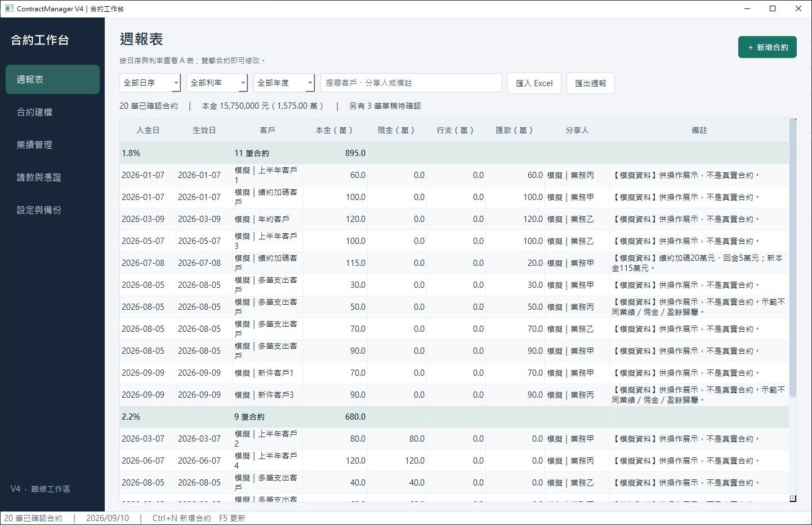Click the scroll-down arrow at table bottom
This screenshot has width=812, height=525.
pos(793,499)
